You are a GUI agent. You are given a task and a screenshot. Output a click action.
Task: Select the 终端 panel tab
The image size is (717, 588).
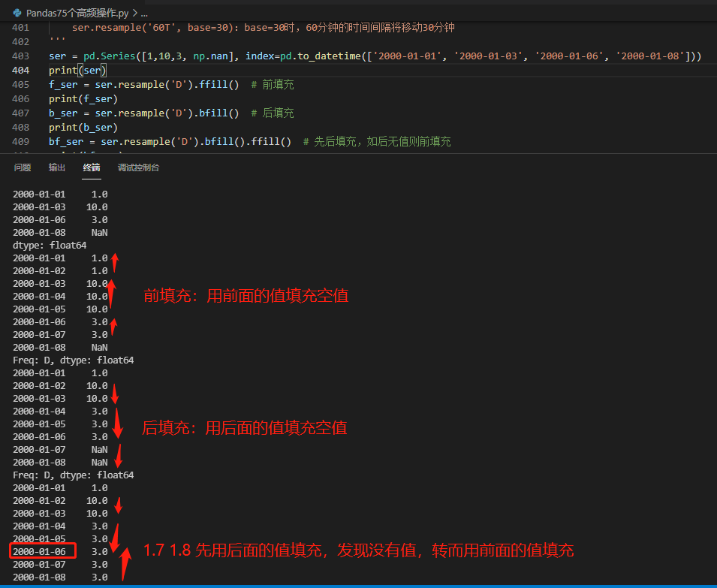click(x=92, y=167)
